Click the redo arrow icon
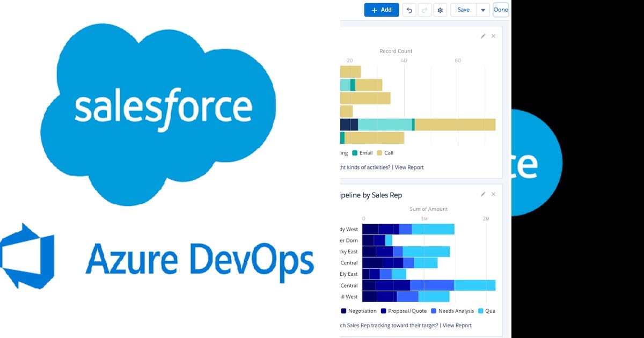 (x=425, y=10)
